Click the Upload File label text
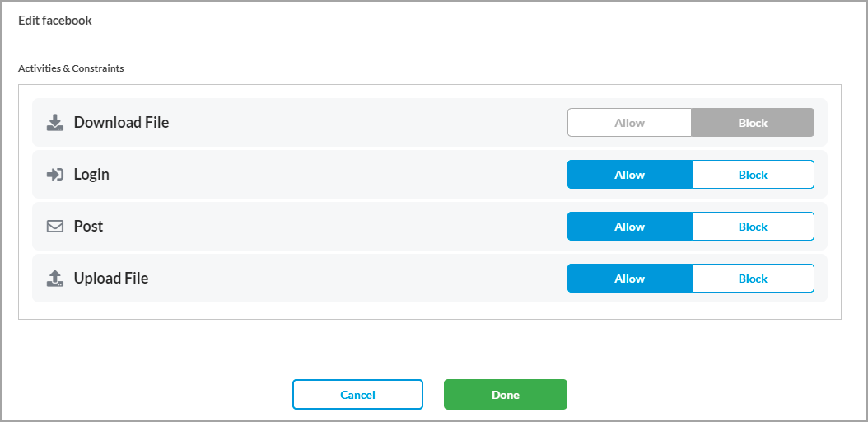The height and width of the screenshot is (422, 868). 111,279
